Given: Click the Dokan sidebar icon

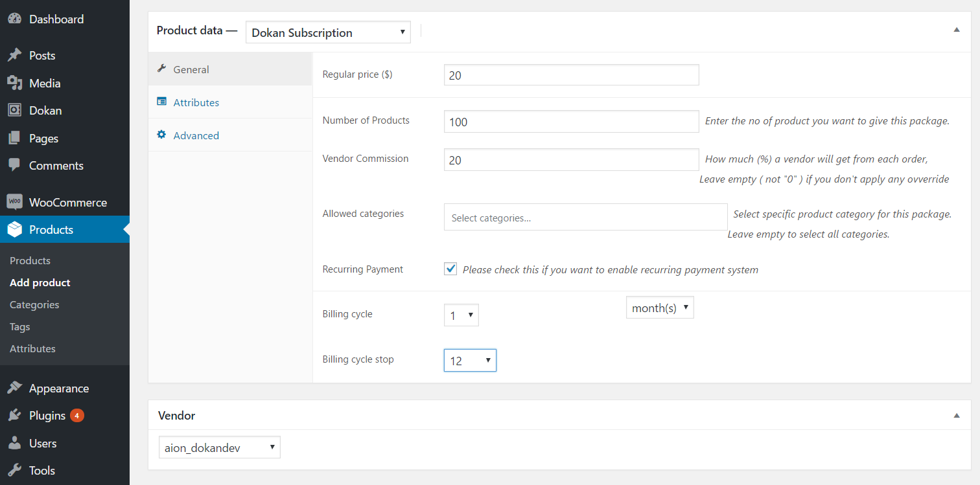Looking at the screenshot, I should pos(14,110).
